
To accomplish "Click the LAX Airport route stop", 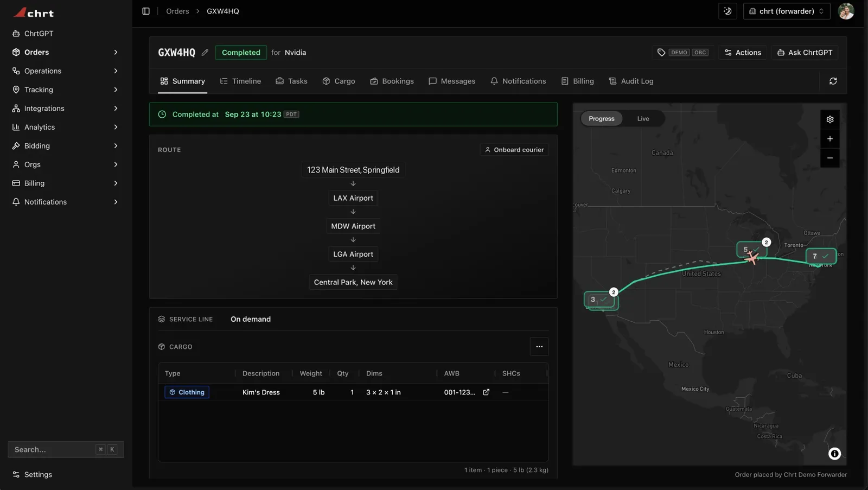I will click(353, 198).
